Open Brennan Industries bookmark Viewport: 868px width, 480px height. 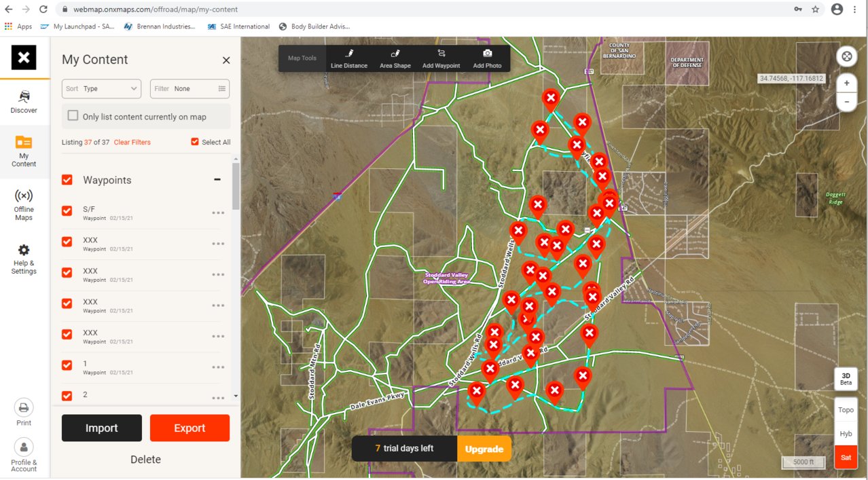(x=160, y=26)
